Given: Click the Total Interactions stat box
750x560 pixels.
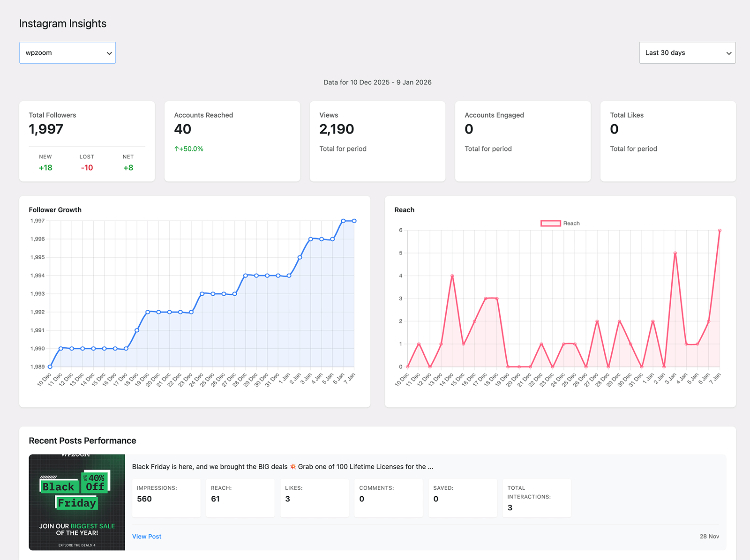Looking at the screenshot, I should (536, 498).
